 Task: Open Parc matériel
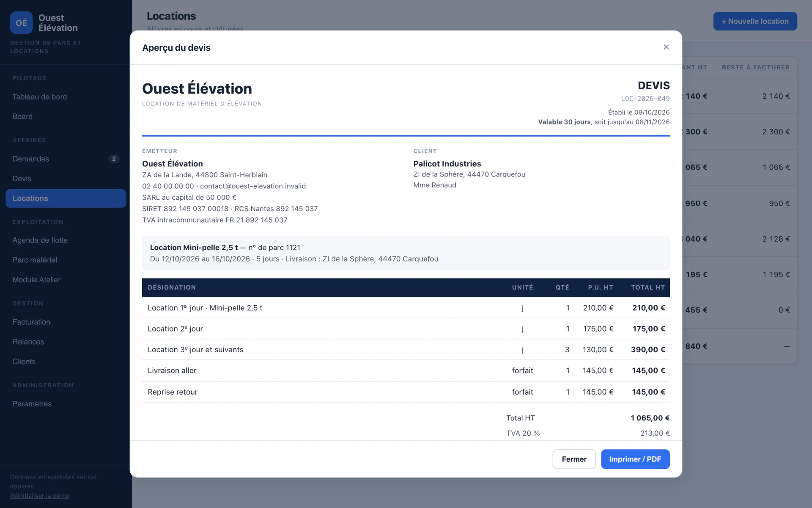(66, 260)
